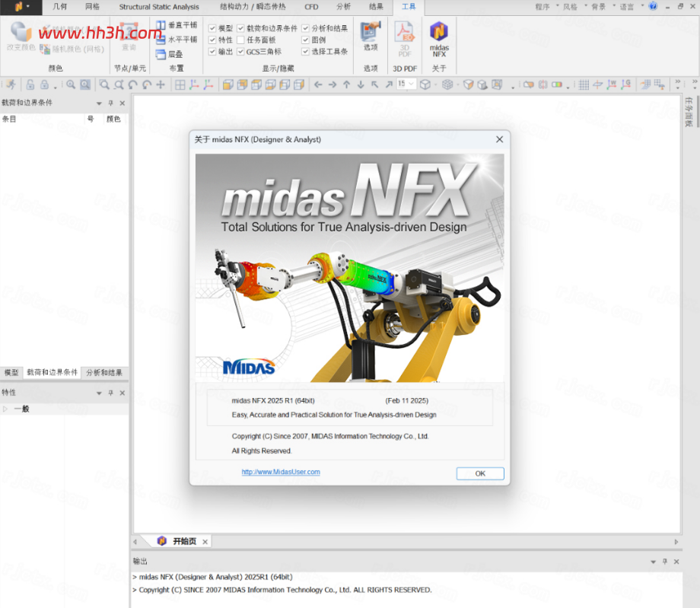The height and width of the screenshot is (608, 700).
Task: Click the running-figure icon at toolbar start
Action: pyautogui.click(x=11, y=84)
